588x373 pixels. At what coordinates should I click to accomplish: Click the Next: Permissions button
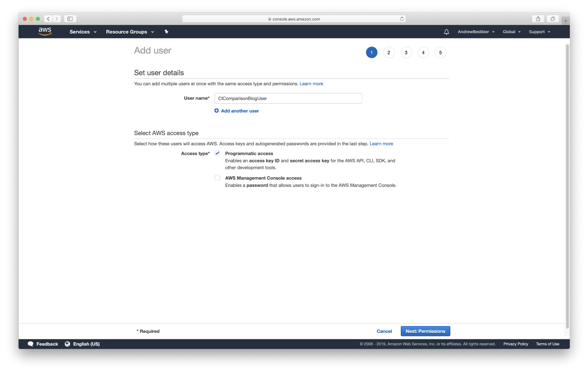425,331
